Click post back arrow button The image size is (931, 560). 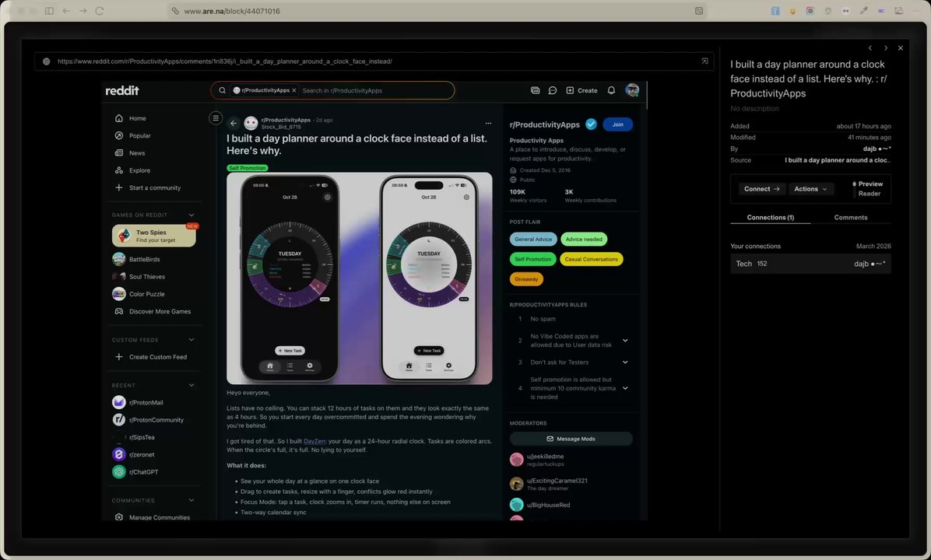[234, 124]
